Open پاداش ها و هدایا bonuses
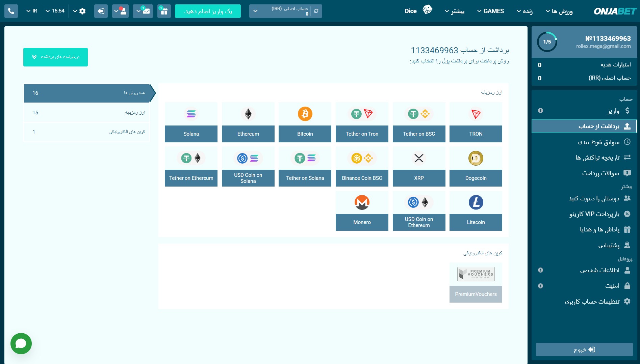 pyautogui.click(x=584, y=230)
